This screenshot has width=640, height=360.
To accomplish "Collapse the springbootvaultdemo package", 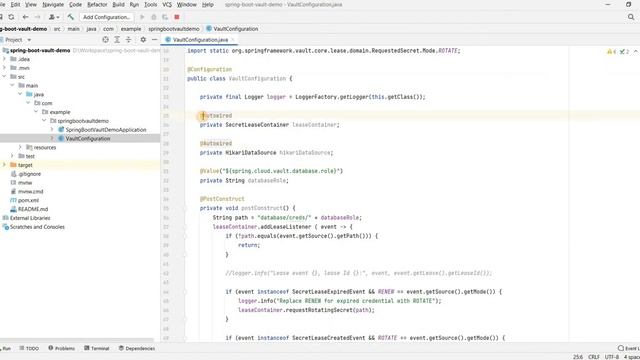I will click(44, 121).
